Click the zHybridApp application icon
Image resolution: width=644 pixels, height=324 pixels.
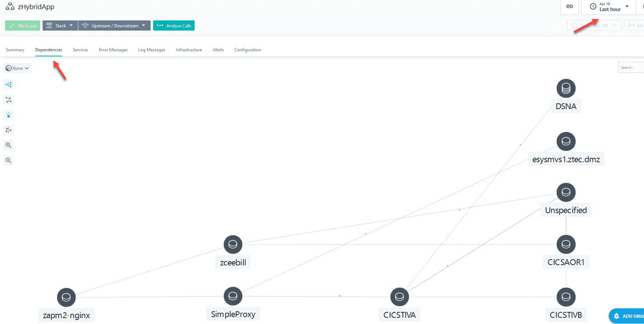coord(10,6)
